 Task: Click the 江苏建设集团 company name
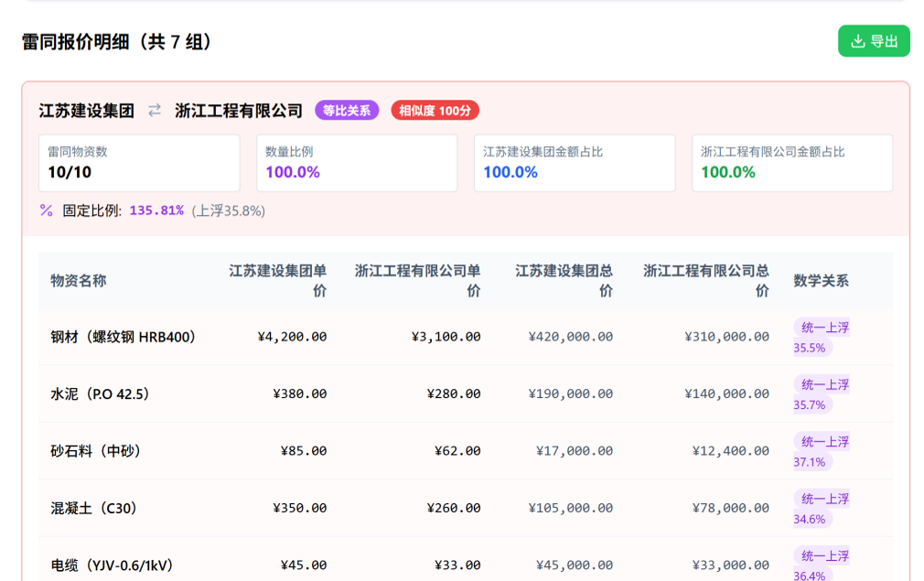(87, 111)
